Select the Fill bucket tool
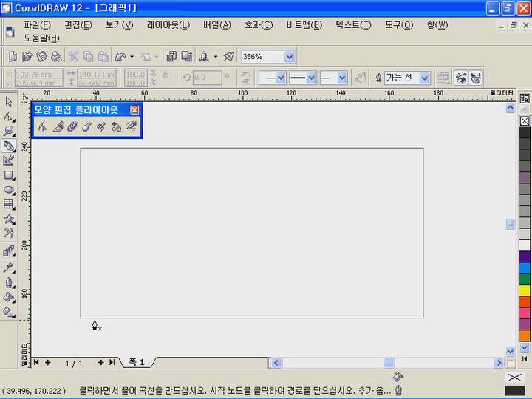The image size is (532, 399). pyautogui.click(x=9, y=297)
